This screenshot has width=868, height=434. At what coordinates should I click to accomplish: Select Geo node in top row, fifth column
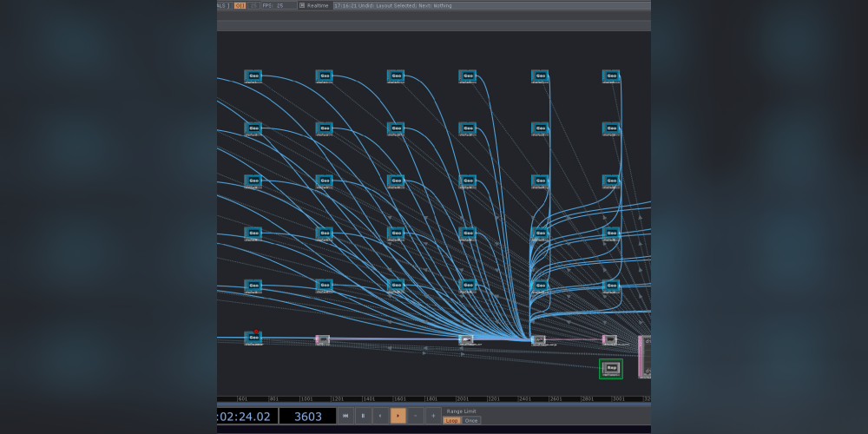pyautogui.click(x=540, y=76)
